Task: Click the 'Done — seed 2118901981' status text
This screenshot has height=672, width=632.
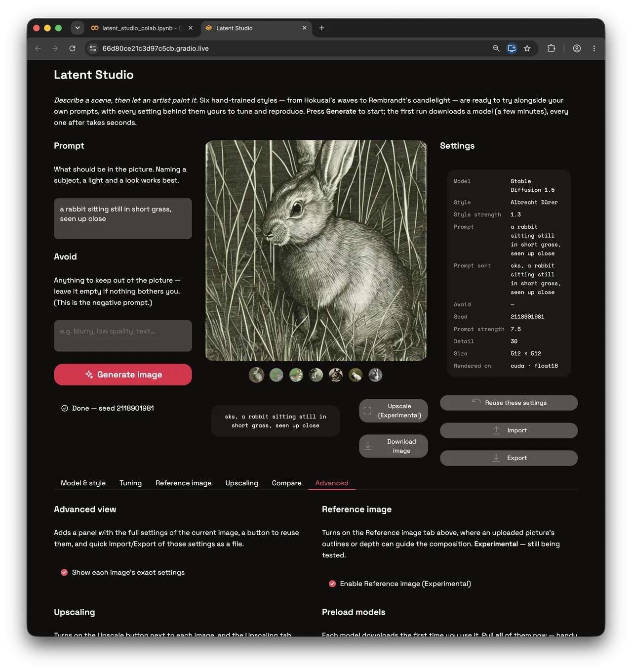Action: click(x=113, y=408)
